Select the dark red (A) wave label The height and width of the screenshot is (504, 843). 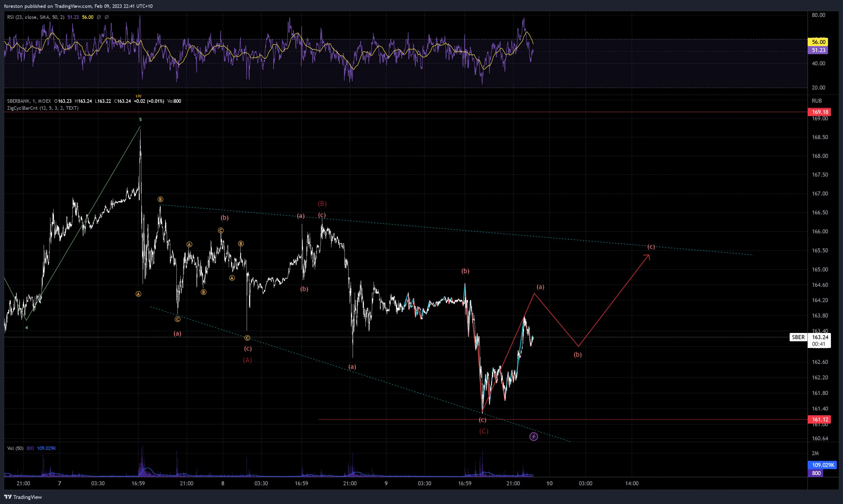click(x=247, y=360)
